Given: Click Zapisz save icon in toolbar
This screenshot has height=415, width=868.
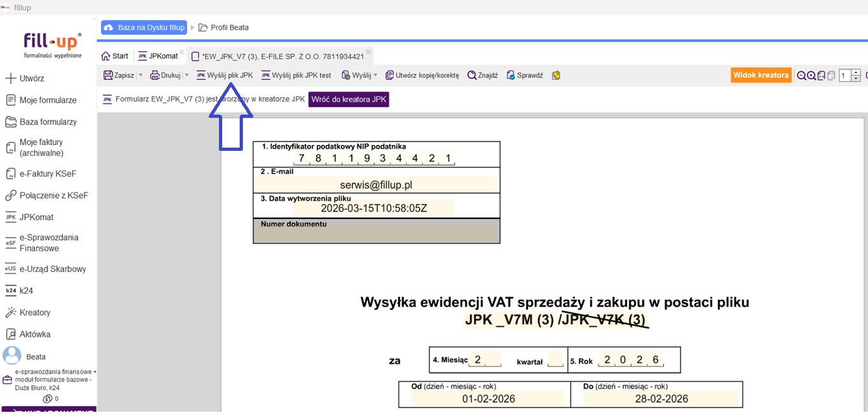Looking at the screenshot, I should point(108,75).
